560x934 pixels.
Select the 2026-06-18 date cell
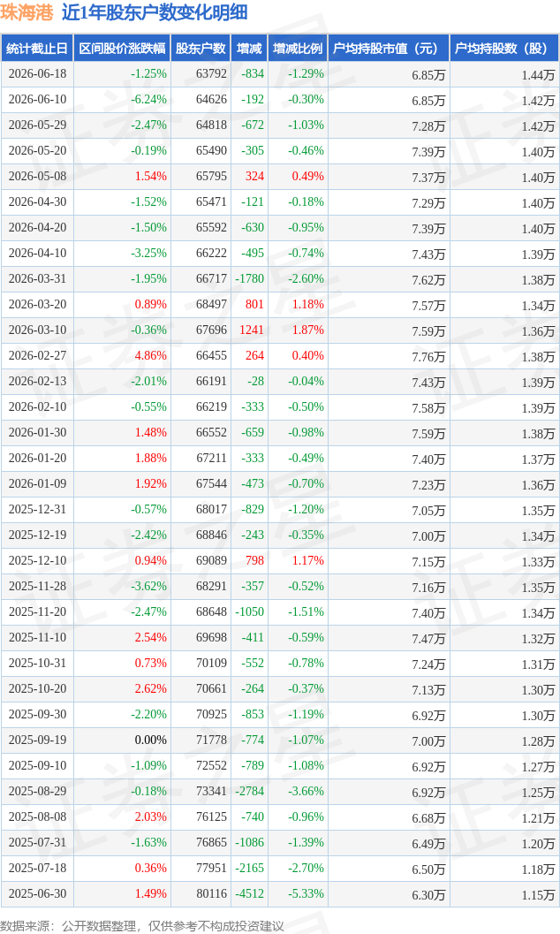[x=37, y=74]
